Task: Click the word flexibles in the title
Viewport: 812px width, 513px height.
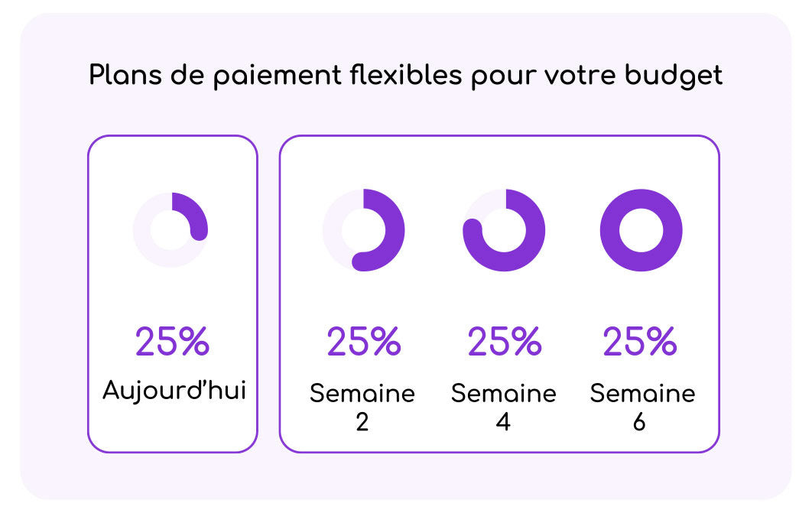Action: [x=406, y=76]
